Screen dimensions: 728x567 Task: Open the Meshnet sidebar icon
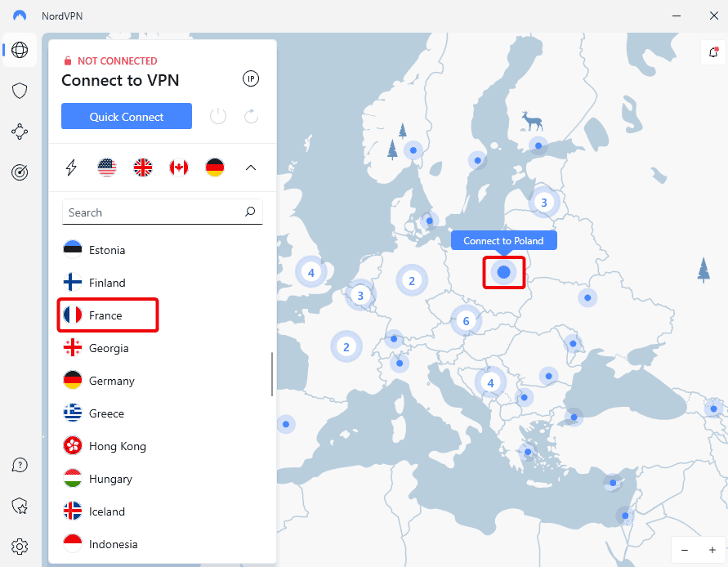click(x=20, y=132)
